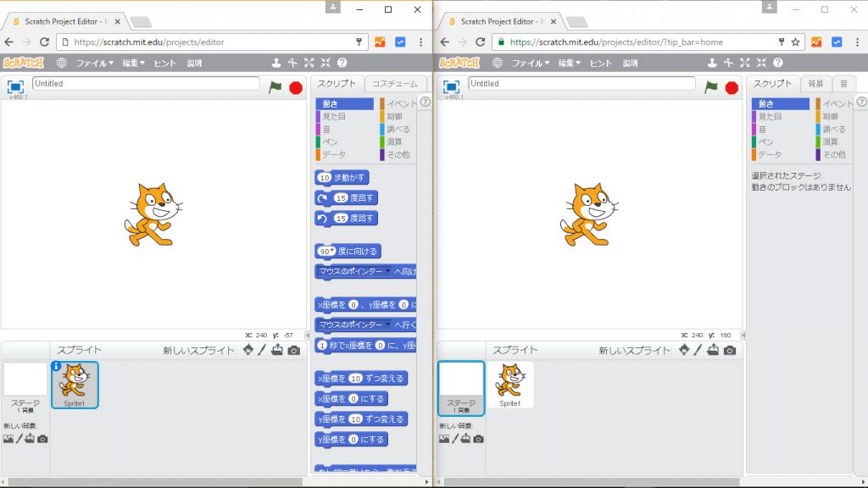This screenshot has height=488, width=868.
Task: Choose sprite from library in right window
Action: [x=684, y=350]
